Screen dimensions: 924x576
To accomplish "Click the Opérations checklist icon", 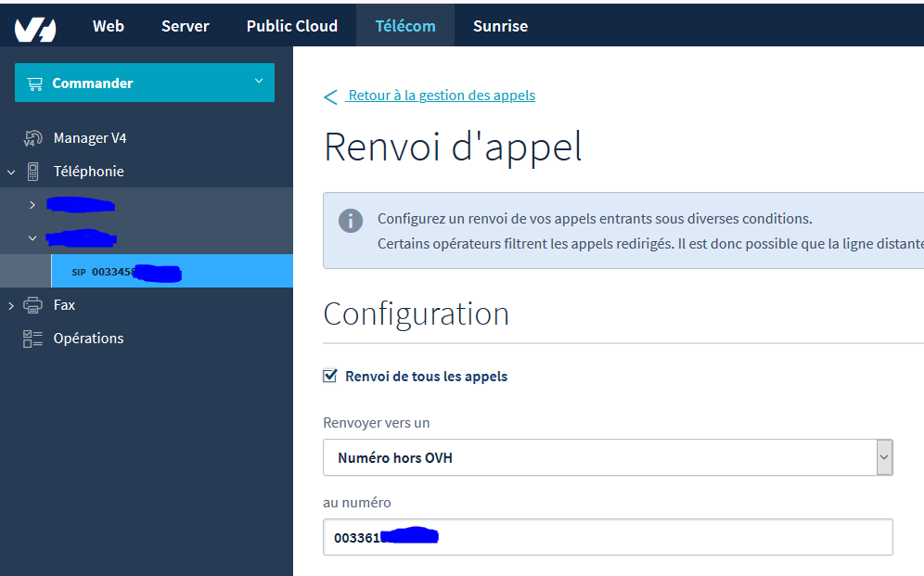I will pyautogui.click(x=33, y=339).
